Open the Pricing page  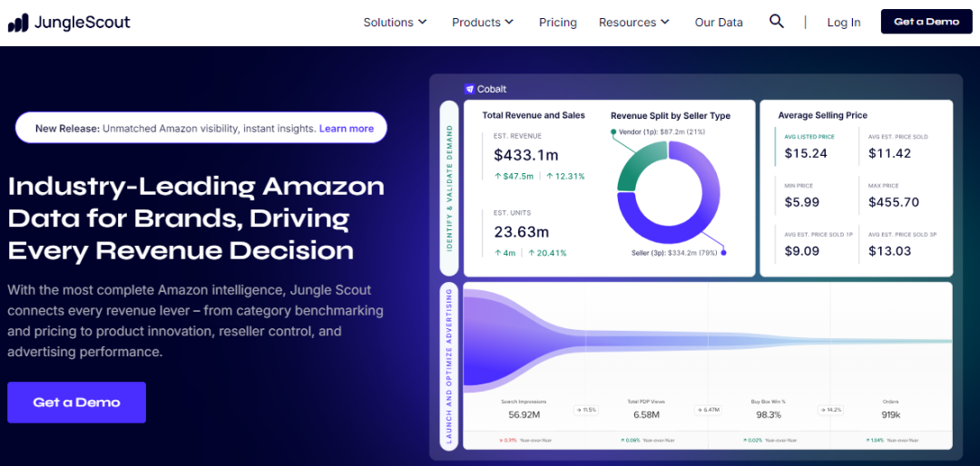coord(557,22)
